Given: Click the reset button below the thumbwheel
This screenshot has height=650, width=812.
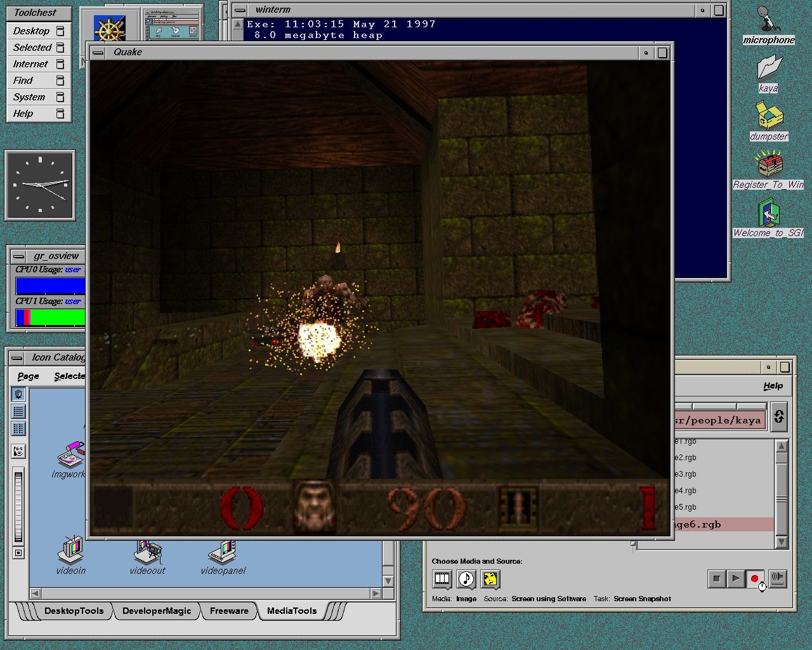Looking at the screenshot, I should click(x=18, y=553).
